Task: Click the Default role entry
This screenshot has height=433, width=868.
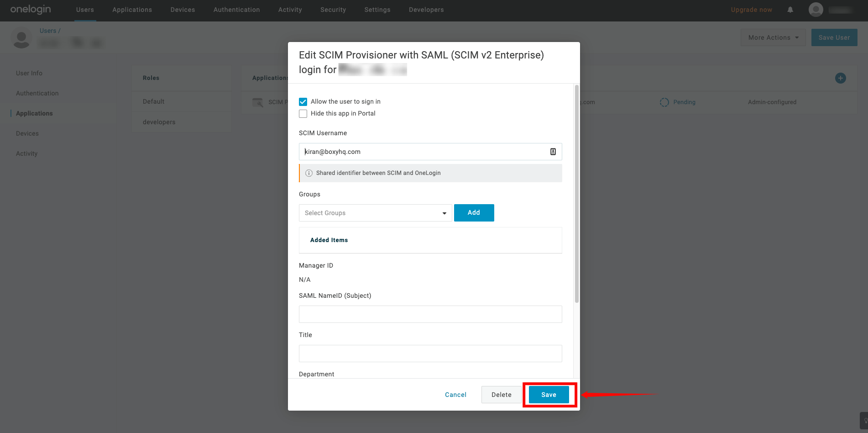Action: tap(154, 101)
